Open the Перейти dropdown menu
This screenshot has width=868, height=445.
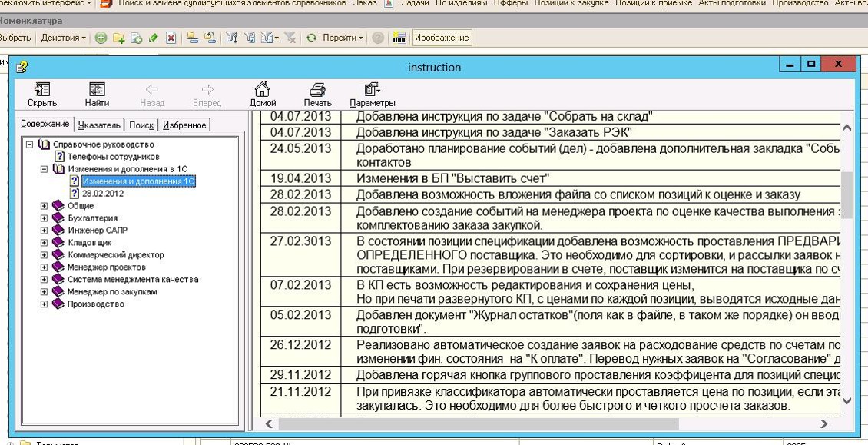pos(343,38)
